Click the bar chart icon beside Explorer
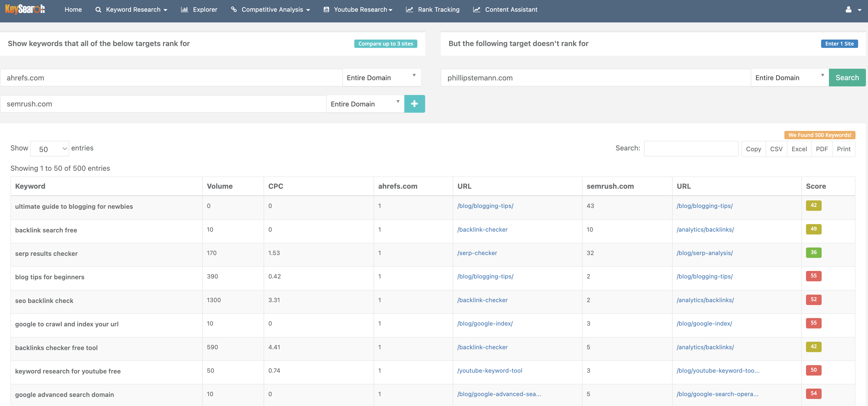 pos(184,9)
